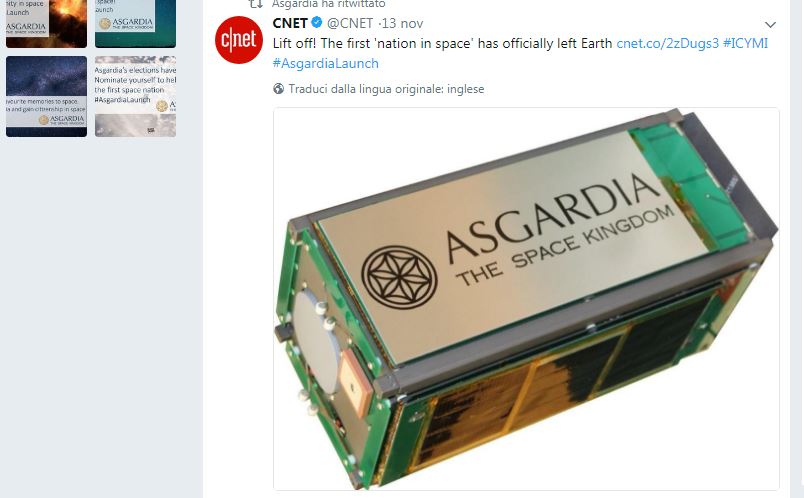Open the CNET display name link
Viewport: 804px width, 498px height.
290,23
